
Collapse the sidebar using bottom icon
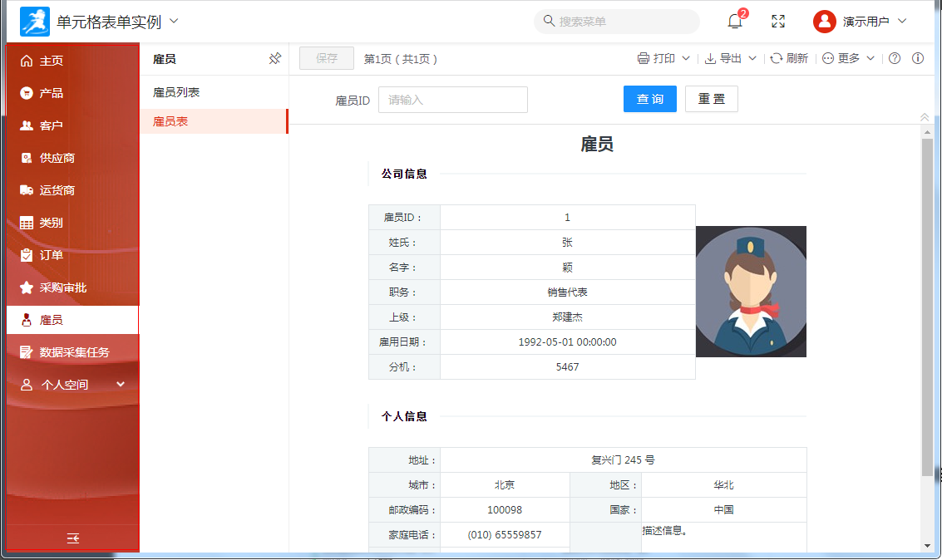point(73,538)
